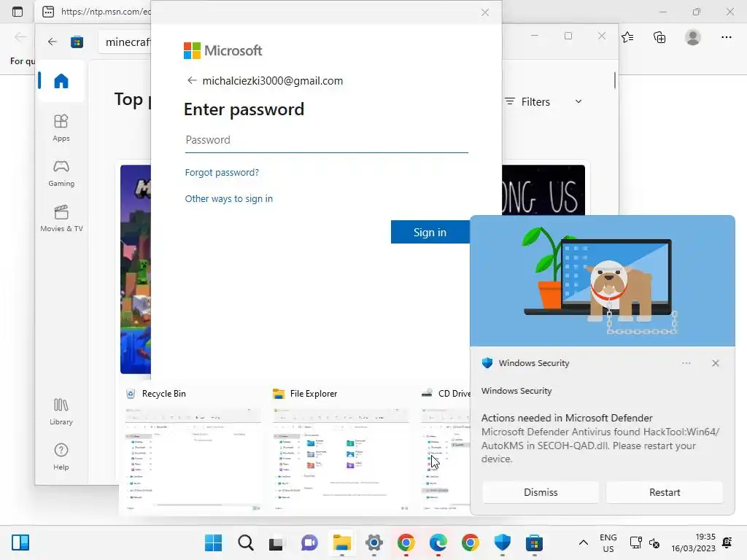Open File Explorer on taskbar
747x560 pixels.
341,542
